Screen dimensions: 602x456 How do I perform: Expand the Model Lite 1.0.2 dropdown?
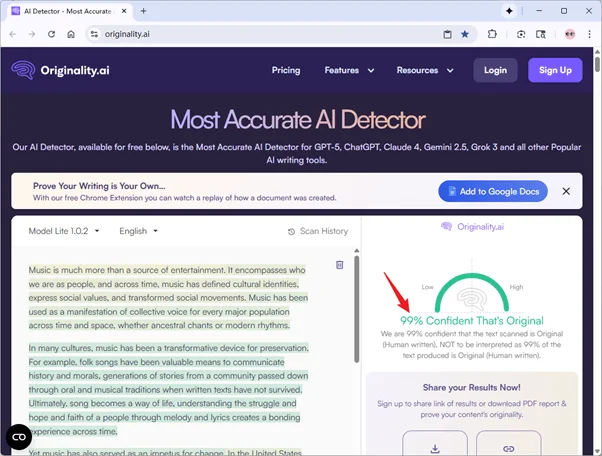tap(64, 231)
